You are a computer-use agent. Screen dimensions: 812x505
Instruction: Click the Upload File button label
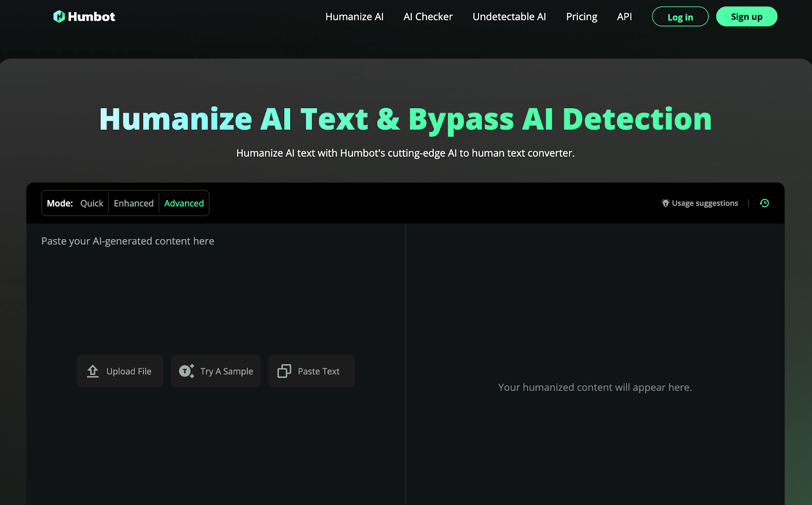(129, 371)
